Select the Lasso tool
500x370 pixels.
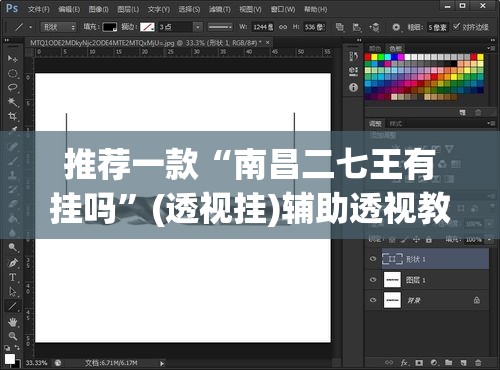coord(12,88)
